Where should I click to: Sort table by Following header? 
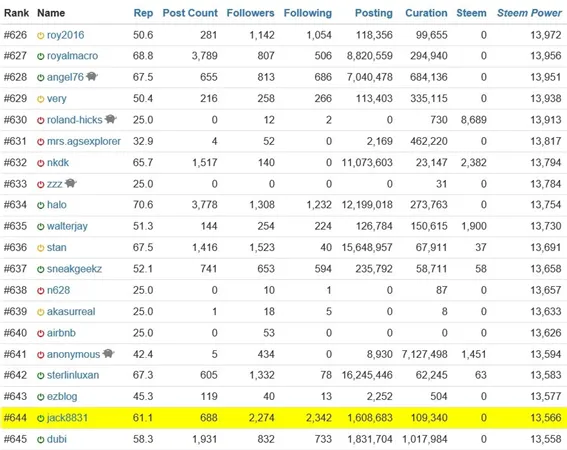[308, 13]
